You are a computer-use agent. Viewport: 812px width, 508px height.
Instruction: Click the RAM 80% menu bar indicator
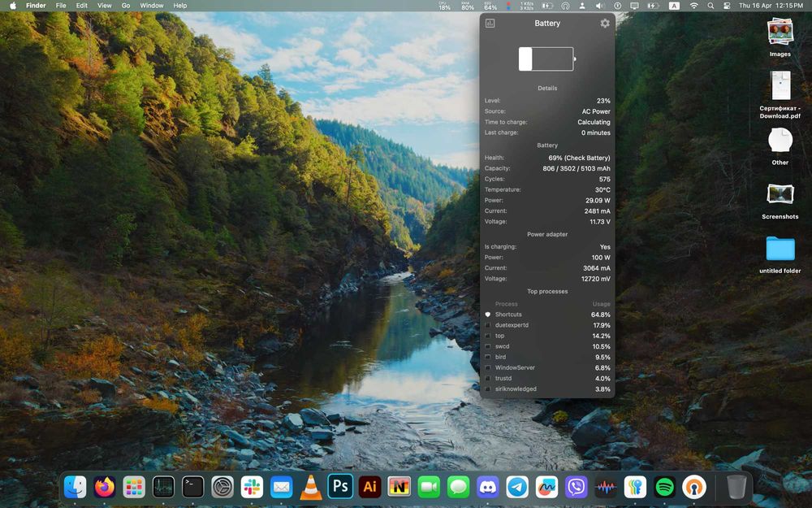[x=468, y=6]
